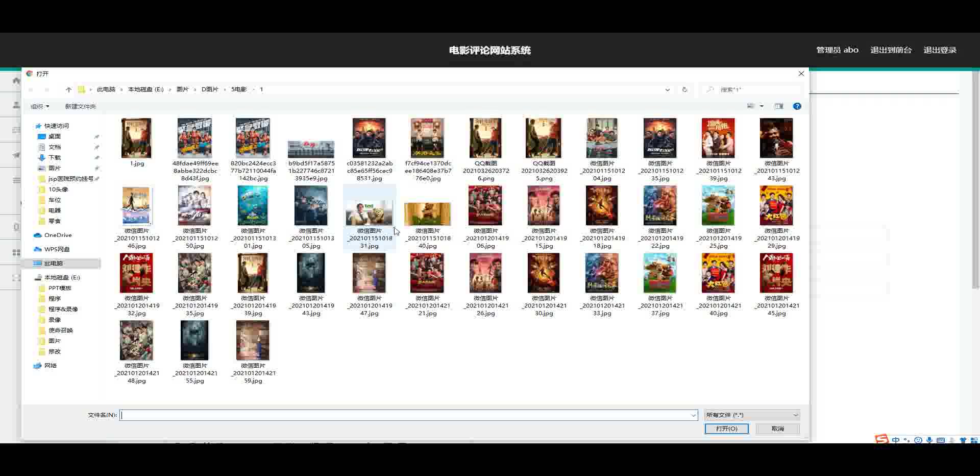
Task: Open the 程序&录像 folder in the sidebar
Action: point(63,309)
